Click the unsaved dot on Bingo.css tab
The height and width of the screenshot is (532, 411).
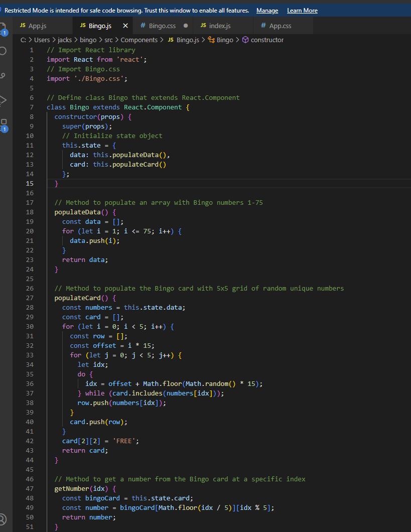(186, 26)
